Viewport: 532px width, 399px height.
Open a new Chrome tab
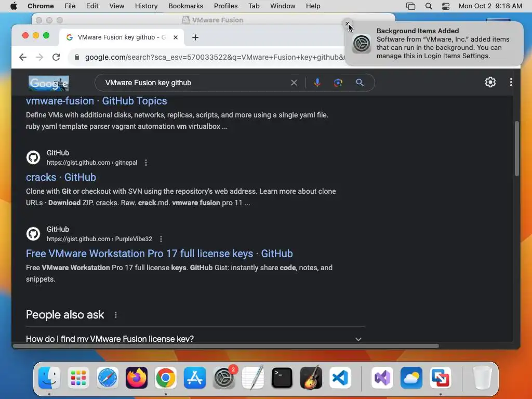pos(195,37)
